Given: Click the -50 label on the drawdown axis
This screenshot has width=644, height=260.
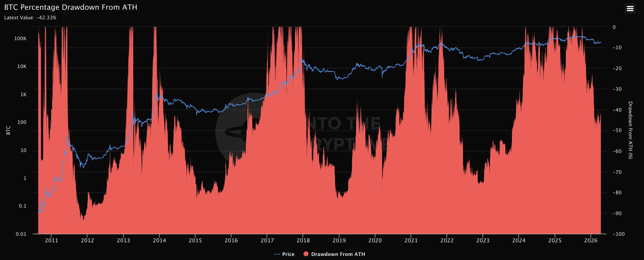Looking at the screenshot, I should (617, 130).
